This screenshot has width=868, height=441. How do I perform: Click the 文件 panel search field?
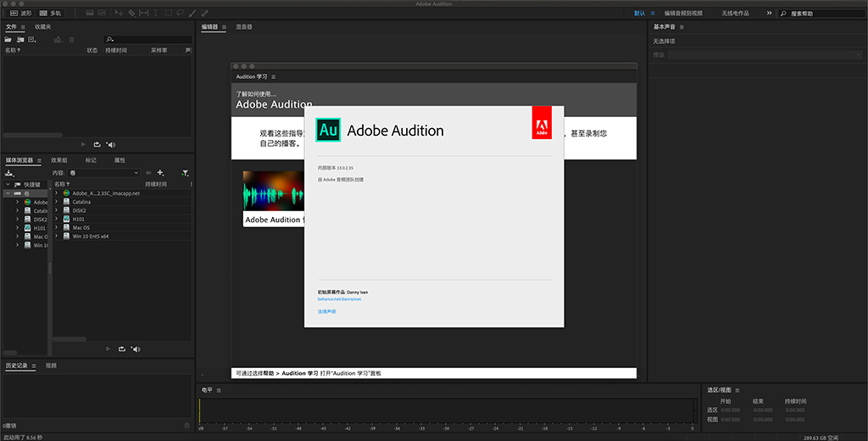147,39
